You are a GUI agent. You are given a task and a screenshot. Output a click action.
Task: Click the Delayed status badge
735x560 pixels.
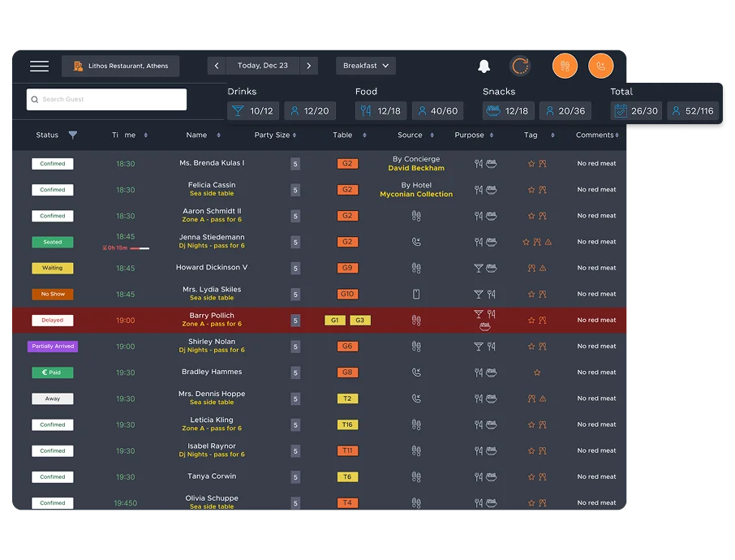53,321
